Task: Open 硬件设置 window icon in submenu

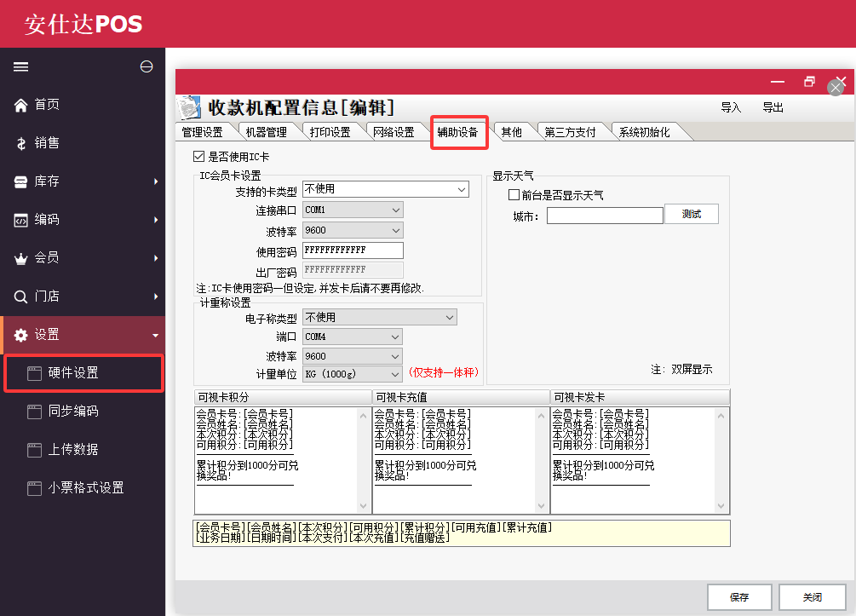Action: [34, 373]
